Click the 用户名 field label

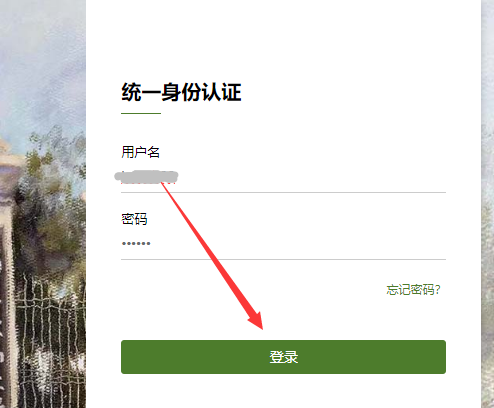pos(140,152)
